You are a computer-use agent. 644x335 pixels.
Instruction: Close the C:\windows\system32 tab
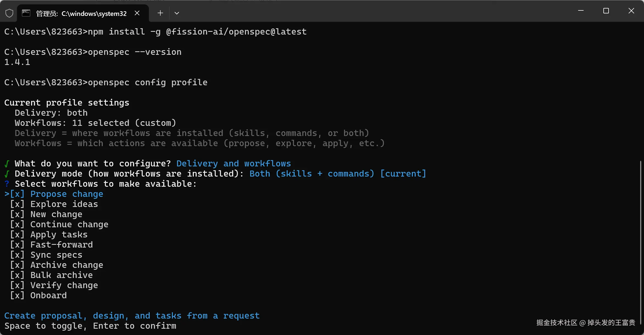(x=137, y=13)
